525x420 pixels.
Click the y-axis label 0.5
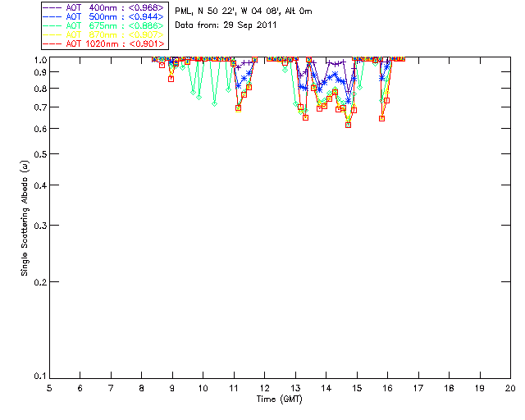pos(40,154)
